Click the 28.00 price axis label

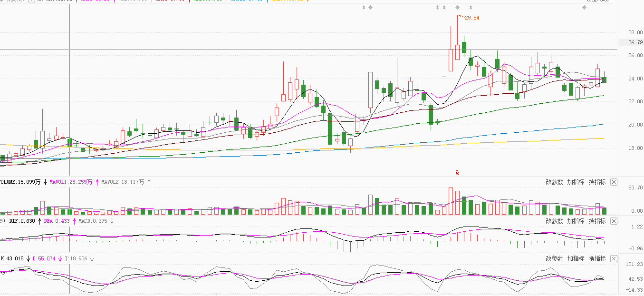click(x=635, y=32)
